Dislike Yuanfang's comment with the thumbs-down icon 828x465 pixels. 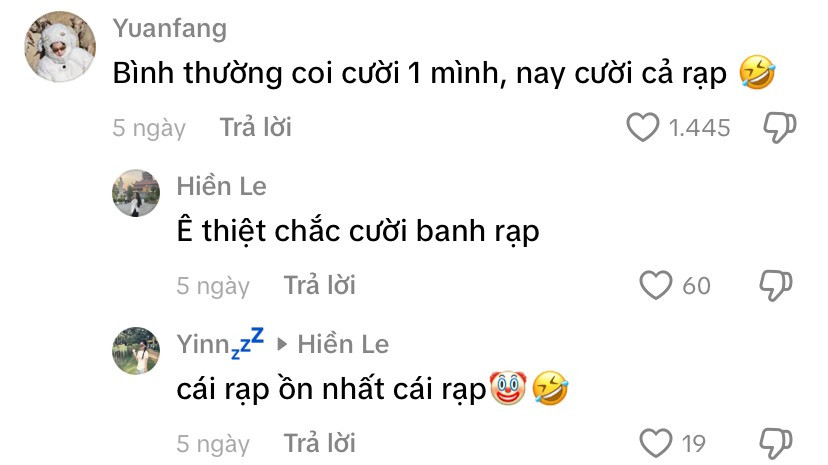780,128
